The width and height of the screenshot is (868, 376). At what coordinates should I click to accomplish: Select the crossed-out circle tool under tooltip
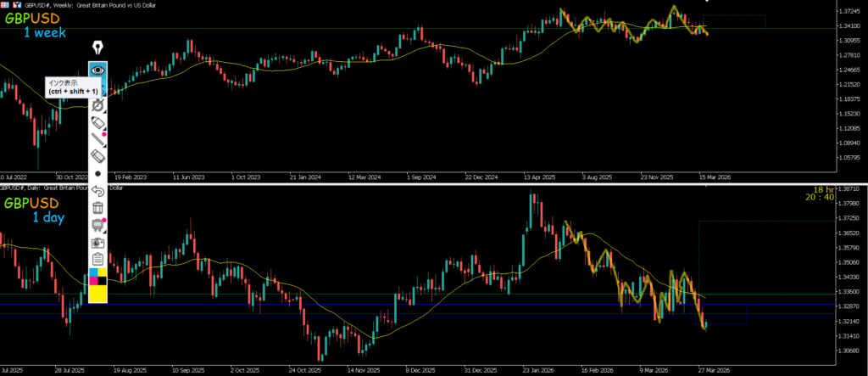click(98, 105)
